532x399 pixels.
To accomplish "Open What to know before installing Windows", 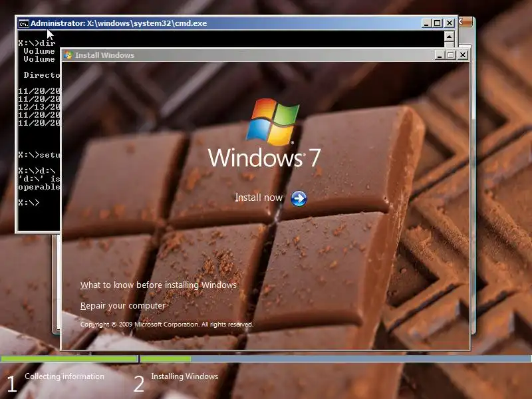I will (158, 285).
